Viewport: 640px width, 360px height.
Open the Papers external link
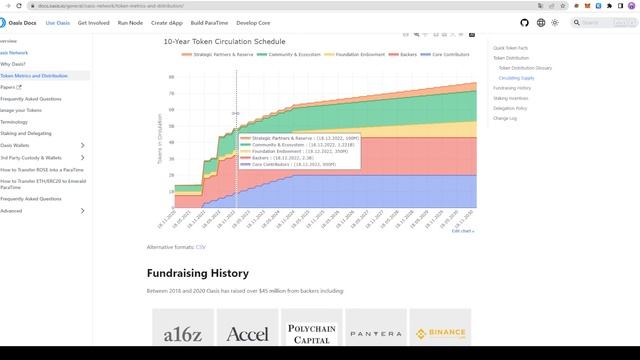[11, 87]
